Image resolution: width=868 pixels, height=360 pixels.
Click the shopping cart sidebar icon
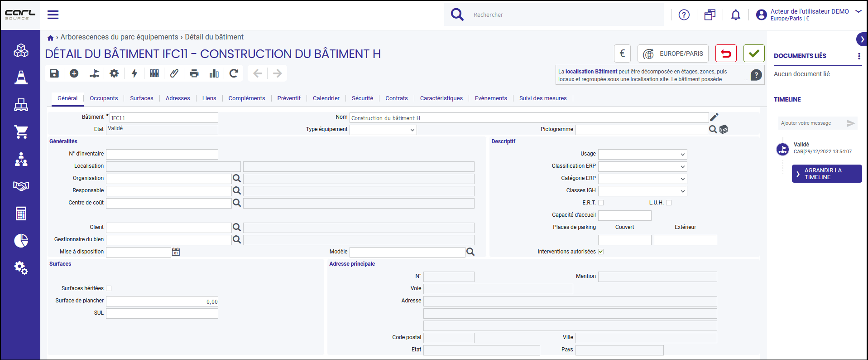pos(21,132)
